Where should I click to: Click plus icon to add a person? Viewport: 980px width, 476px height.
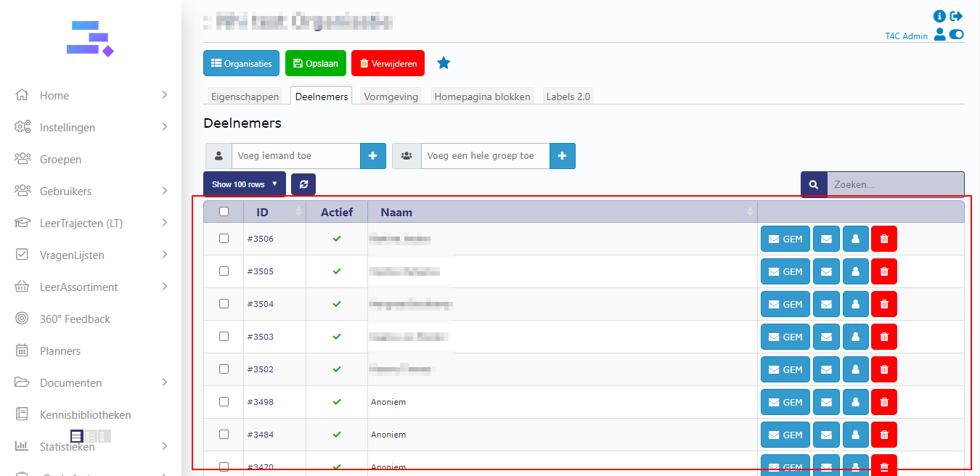pos(373,156)
